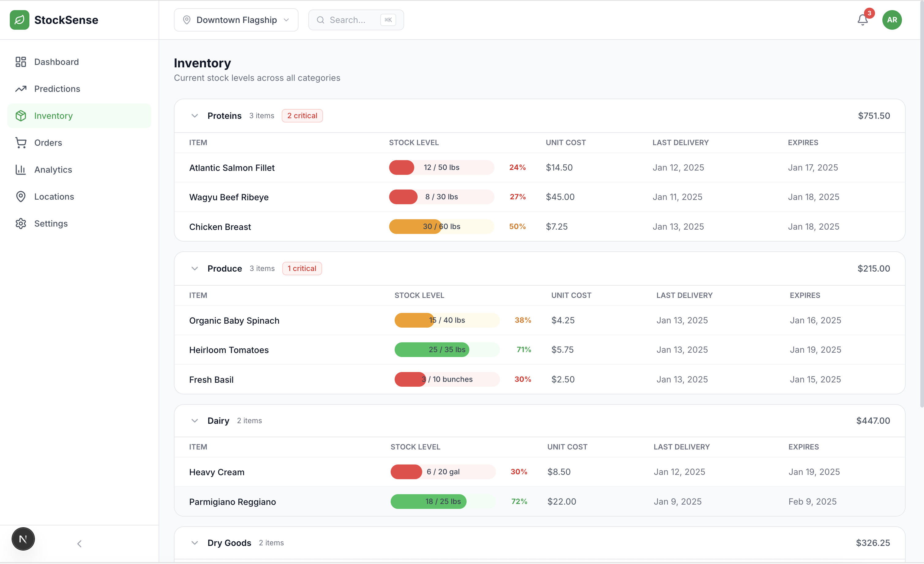Click the Dashboard grid icon
This screenshot has width=924, height=564.
[21, 62]
